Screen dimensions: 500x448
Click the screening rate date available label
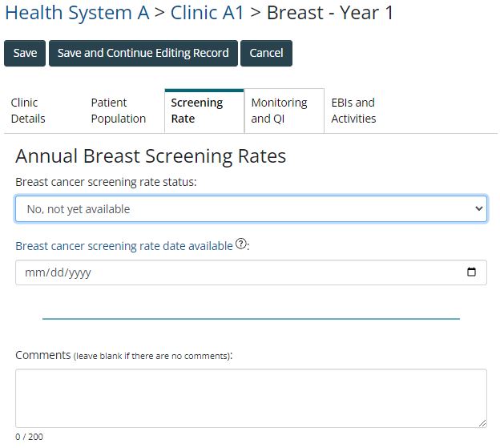[124, 246]
